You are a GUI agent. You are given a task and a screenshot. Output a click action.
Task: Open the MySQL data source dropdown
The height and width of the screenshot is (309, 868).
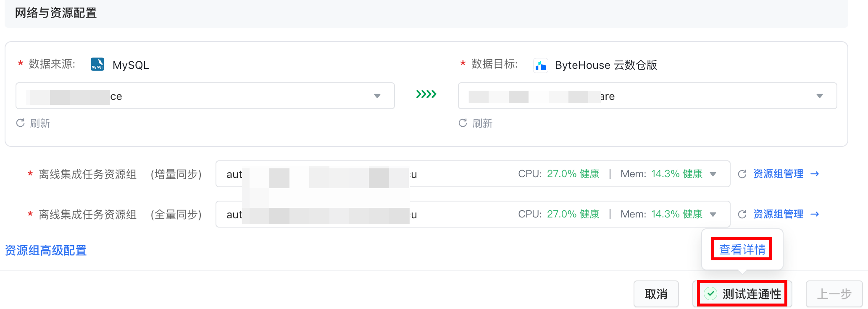click(x=205, y=96)
